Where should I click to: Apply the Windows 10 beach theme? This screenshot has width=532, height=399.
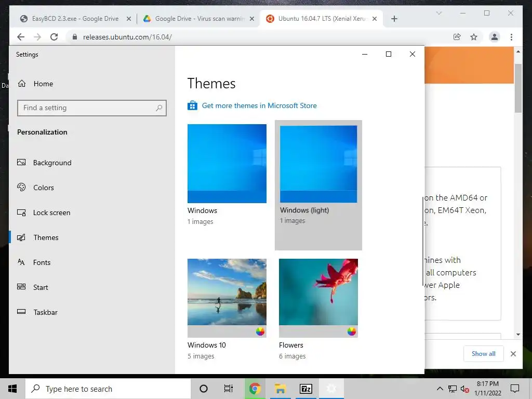click(227, 298)
